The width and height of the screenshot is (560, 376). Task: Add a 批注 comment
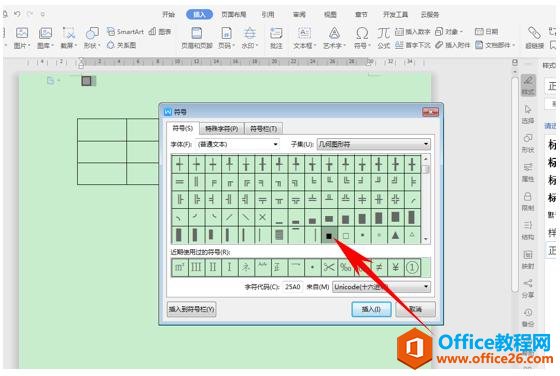[x=276, y=37]
